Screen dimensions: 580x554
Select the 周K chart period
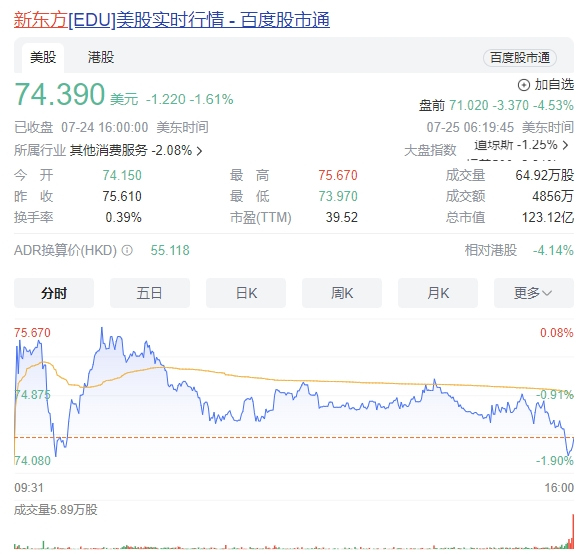(x=342, y=293)
